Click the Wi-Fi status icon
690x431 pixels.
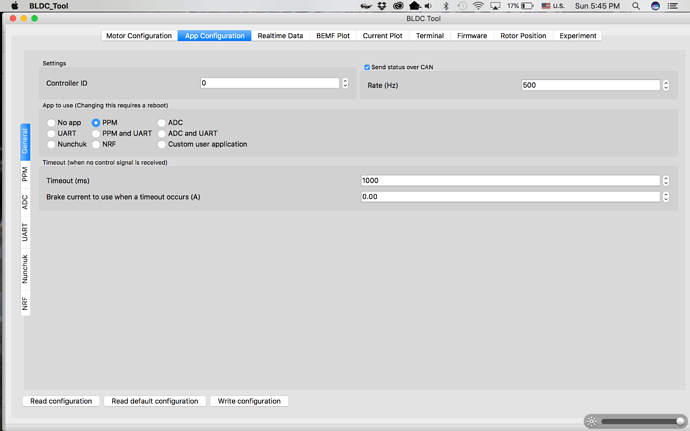tap(479, 6)
